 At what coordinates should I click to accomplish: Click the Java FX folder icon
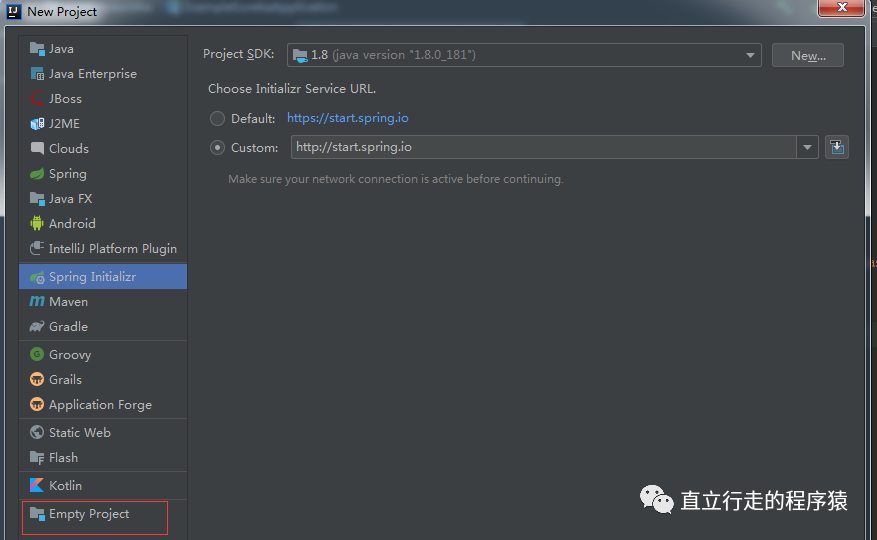(x=37, y=199)
